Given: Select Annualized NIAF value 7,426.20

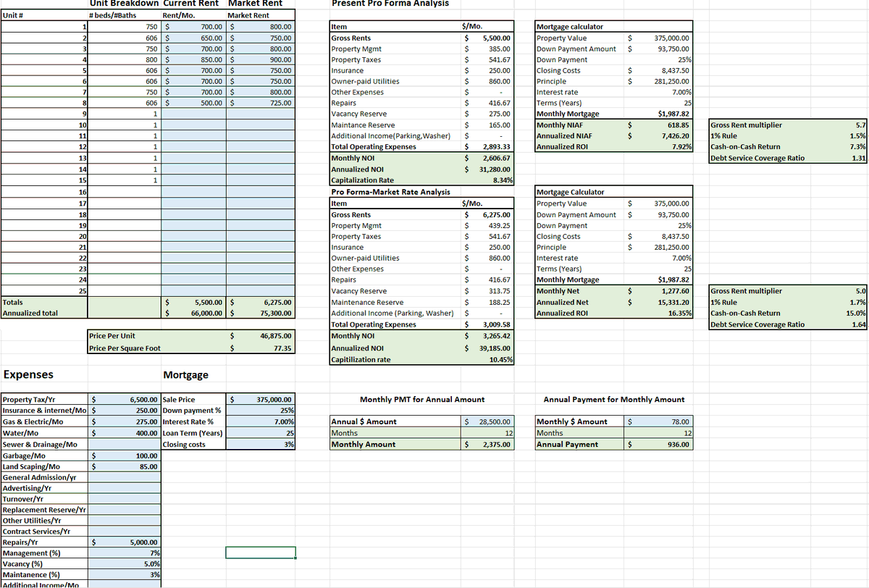Looking at the screenshot, I should pos(659,135).
